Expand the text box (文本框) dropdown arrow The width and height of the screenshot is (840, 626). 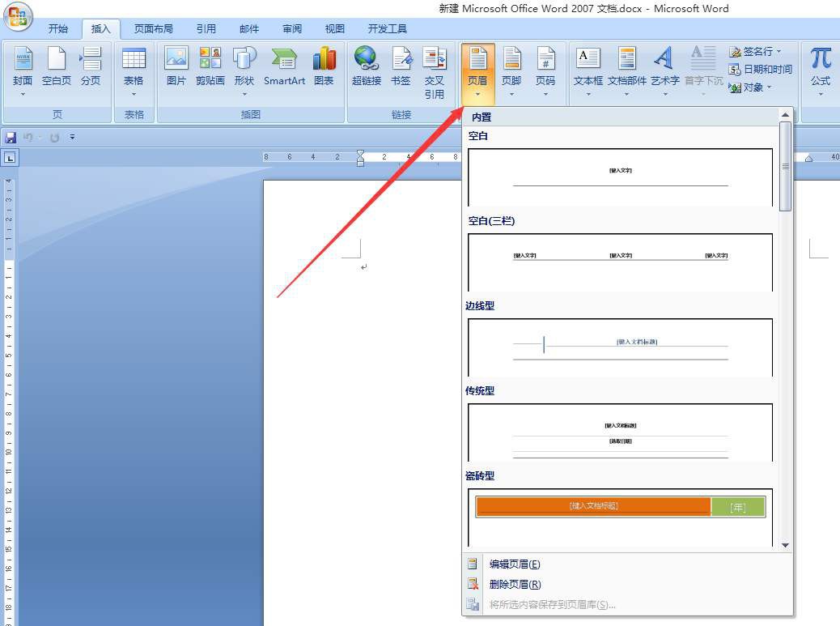click(588, 94)
